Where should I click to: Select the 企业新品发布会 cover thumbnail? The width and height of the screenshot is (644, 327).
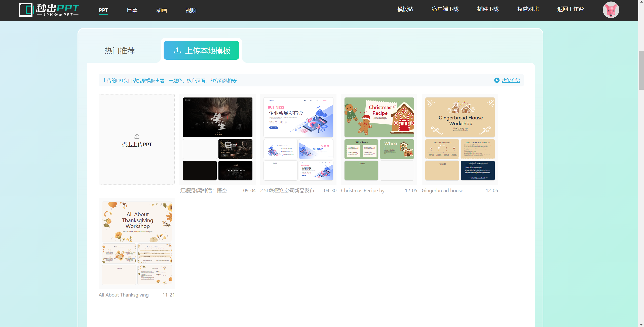coord(298,117)
